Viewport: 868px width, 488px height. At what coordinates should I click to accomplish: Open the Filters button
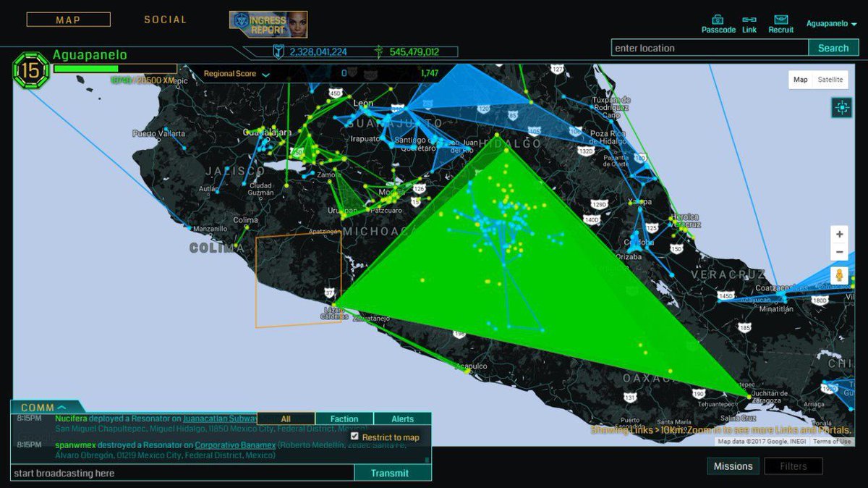pyautogui.click(x=793, y=466)
